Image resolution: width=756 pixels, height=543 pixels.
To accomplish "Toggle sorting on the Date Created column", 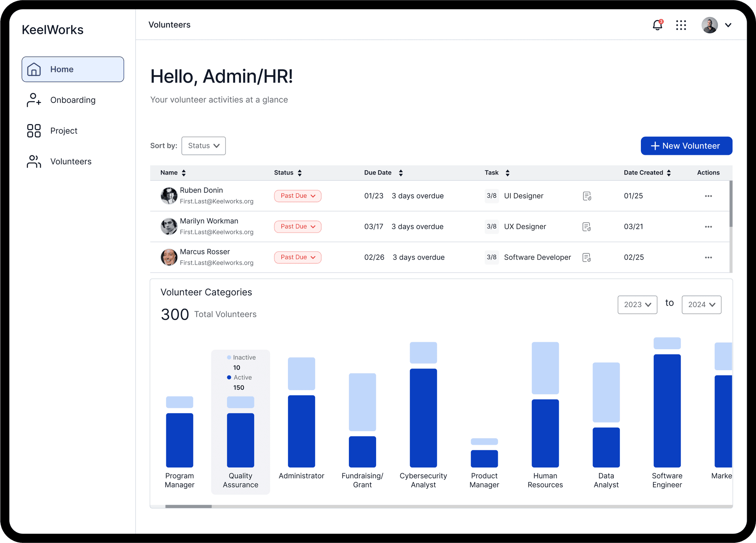I will click(x=669, y=173).
